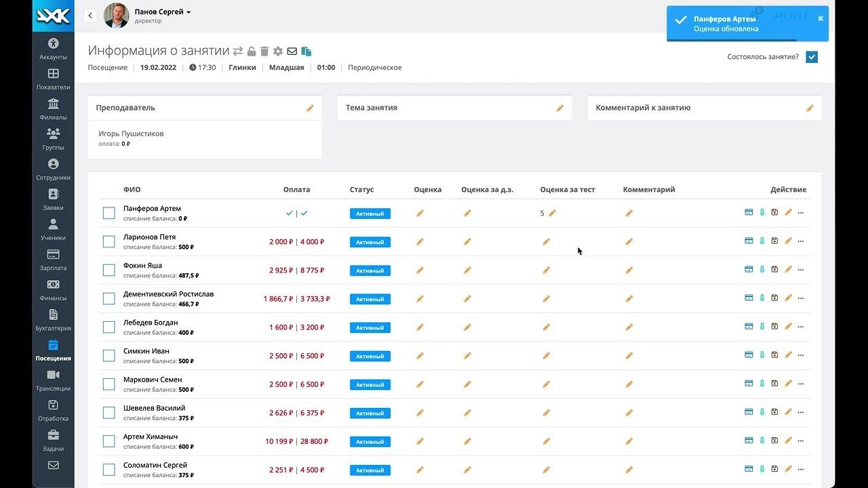
Task: Go to Финансы in the sidebar
Action: 53,289
